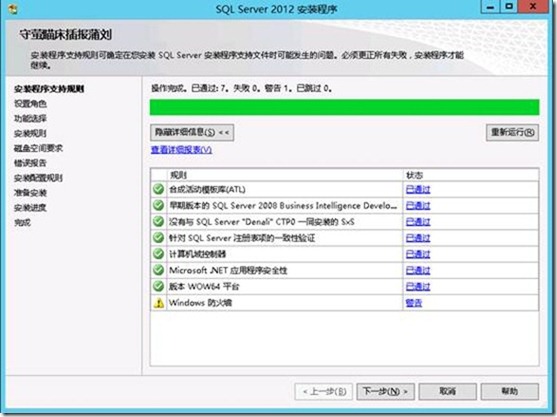Open 已通过 status link for ATL rule

pyautogui.click(x=418, y=189)
